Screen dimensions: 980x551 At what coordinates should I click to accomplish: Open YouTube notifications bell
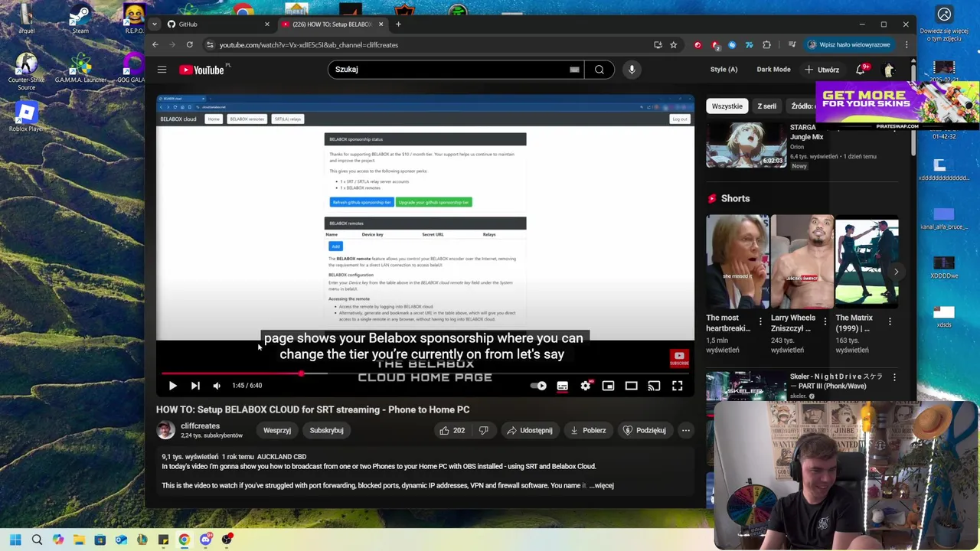point(861,70)
